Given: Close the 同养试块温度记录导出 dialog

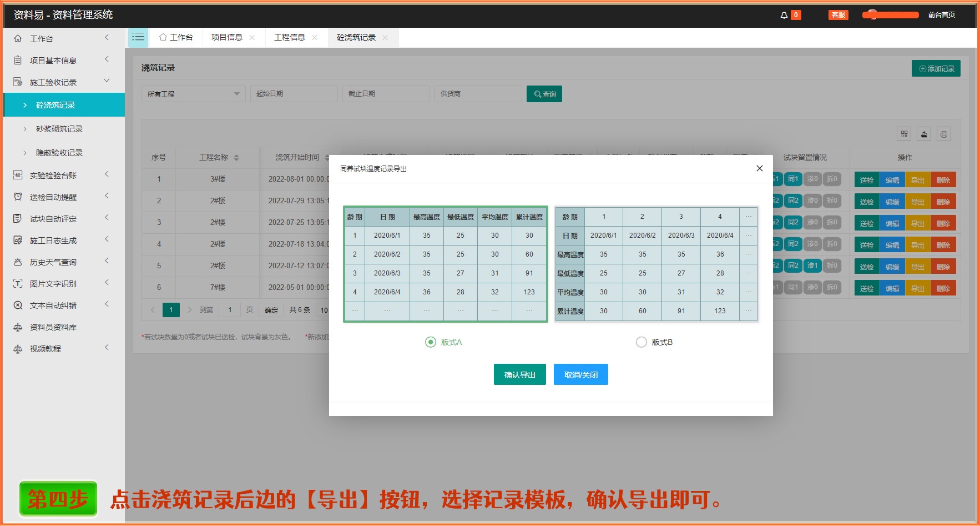Looking at the screenshot, I should [x=760, y=168].
